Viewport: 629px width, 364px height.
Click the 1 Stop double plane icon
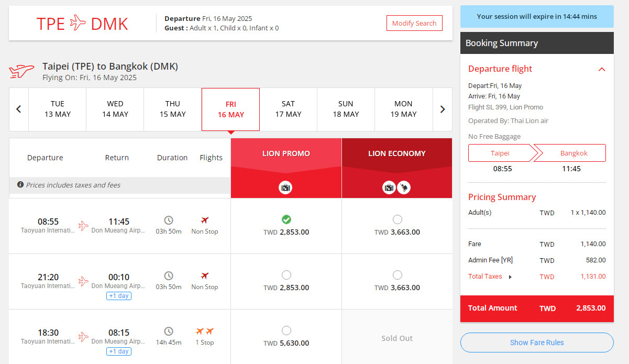(x=205, y=332)
